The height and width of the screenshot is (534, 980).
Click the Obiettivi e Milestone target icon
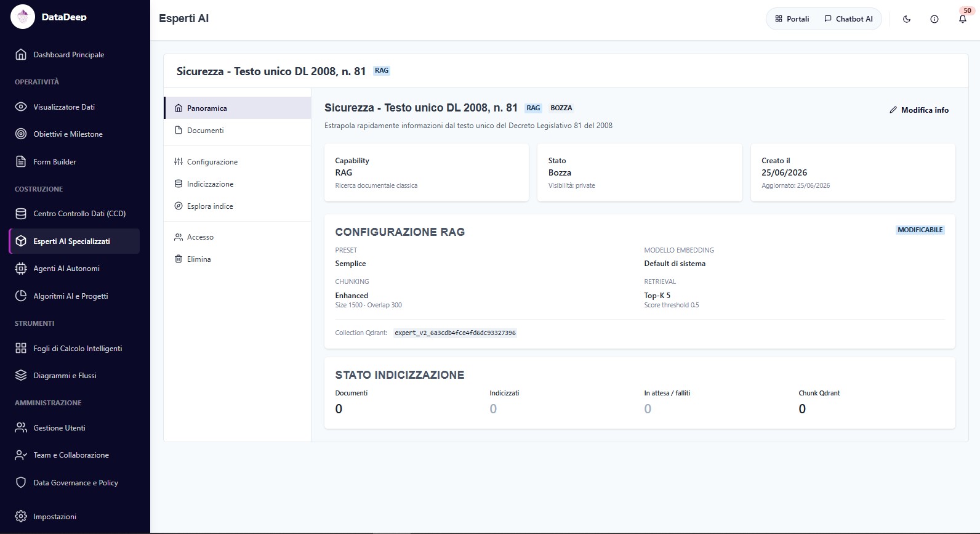[21, 134]
